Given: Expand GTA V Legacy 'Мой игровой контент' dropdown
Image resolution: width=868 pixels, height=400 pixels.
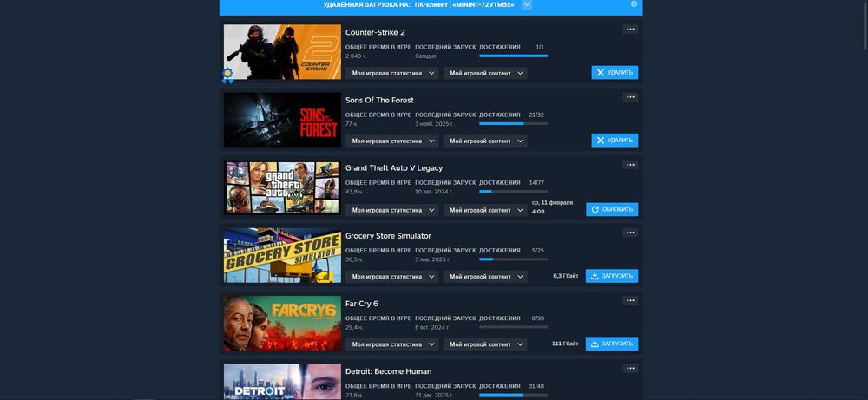Looking at the screenshot, I should point(485,210).
